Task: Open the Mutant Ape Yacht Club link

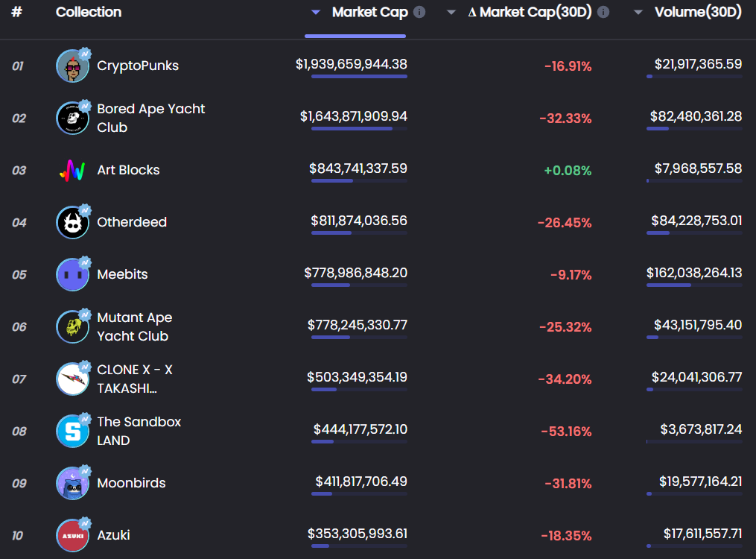Action: (x=135, y=326)
